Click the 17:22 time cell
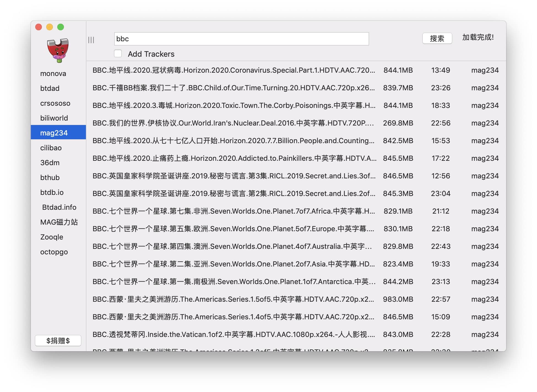 point(441,158)
